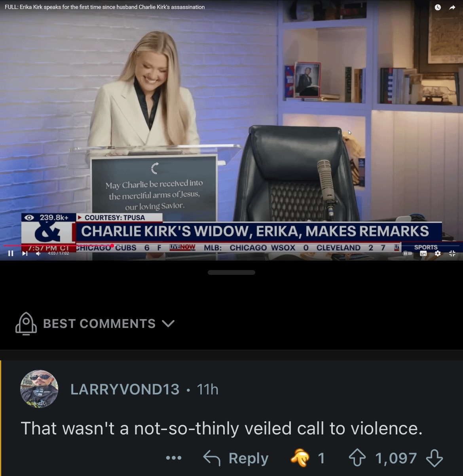The height and width of the screenshot is (476, 463).
Task: Reply to LARRYVOND13's comment
Action: tap(236, 458)
